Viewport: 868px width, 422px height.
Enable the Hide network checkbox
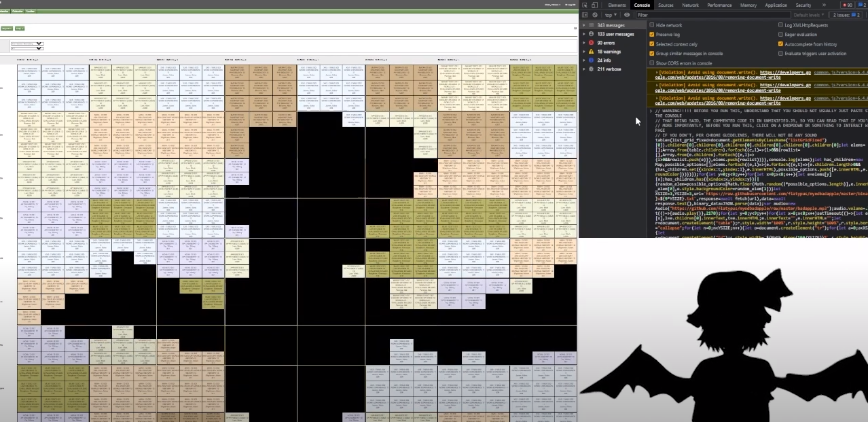click(x=652, y=25)
